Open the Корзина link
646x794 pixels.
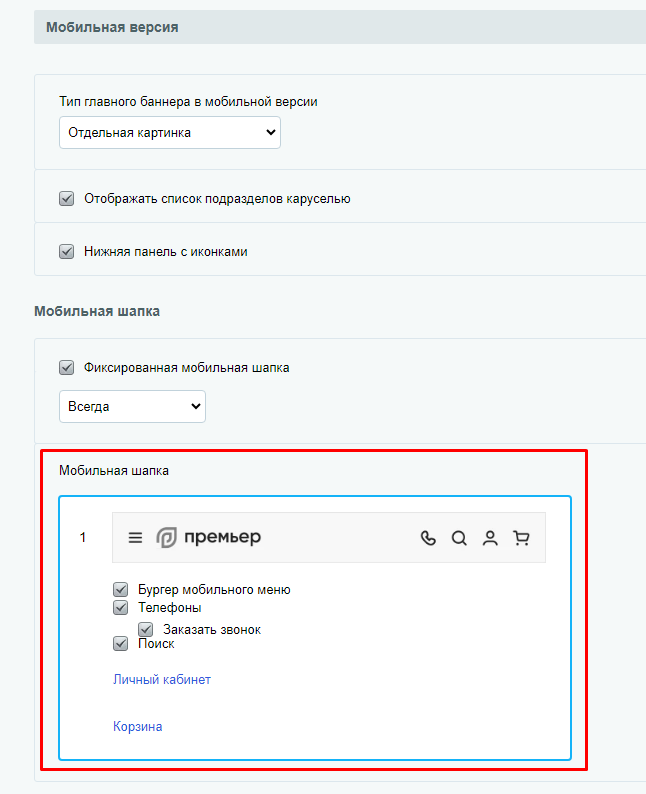[x=137, y=727]
